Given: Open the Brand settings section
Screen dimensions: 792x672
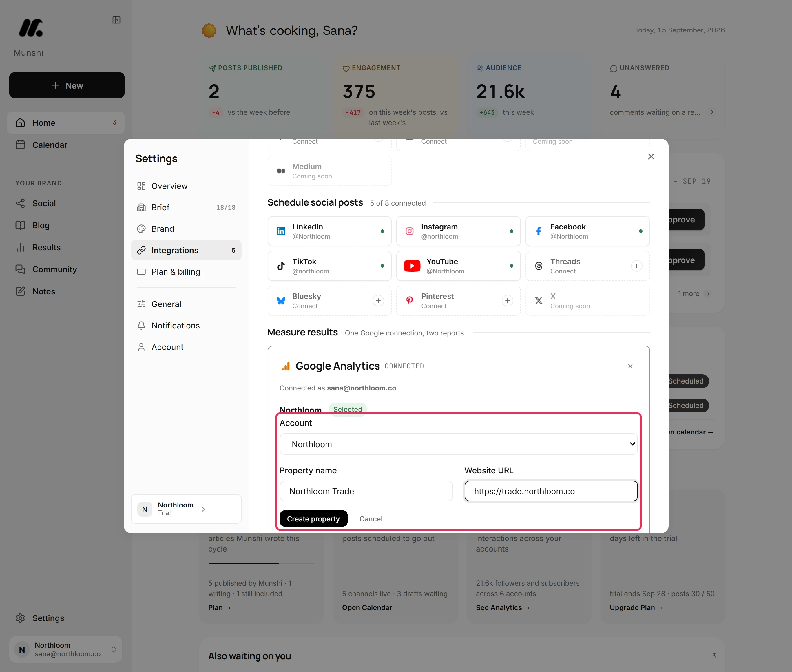Looking at the screenshot, I should (x=186, y=229).
